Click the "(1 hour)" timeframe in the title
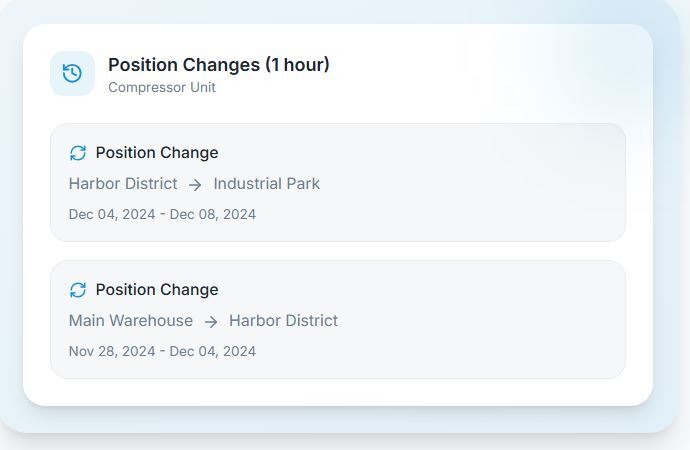Viewport: 690px width, 450px height. (297, 65)
